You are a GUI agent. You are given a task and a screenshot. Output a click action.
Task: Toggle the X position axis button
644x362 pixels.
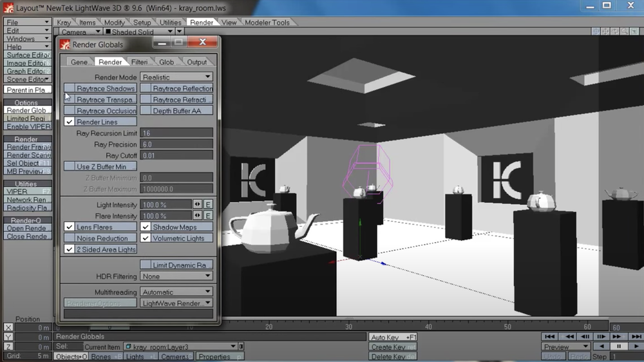pyautogui.click(x=8, y=327)
